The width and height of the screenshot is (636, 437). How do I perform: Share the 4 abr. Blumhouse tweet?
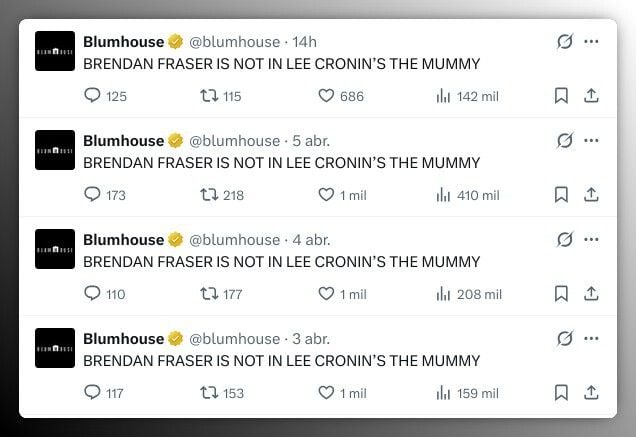tap(591, 294)
